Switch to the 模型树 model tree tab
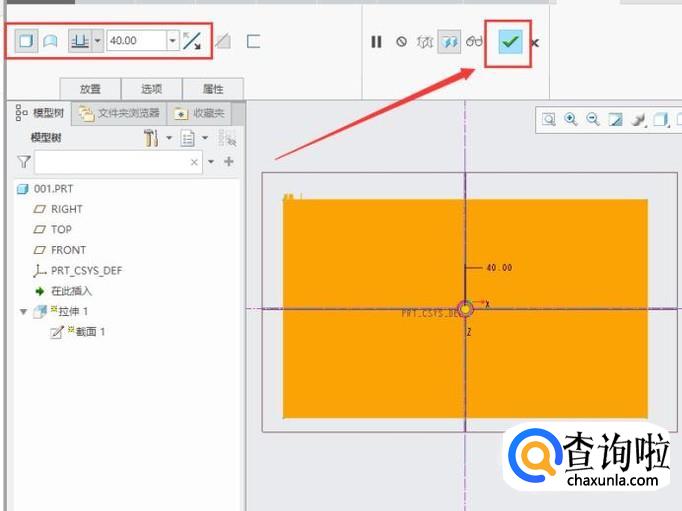Screen dimensions: 682x511 [x=40, y=113]
